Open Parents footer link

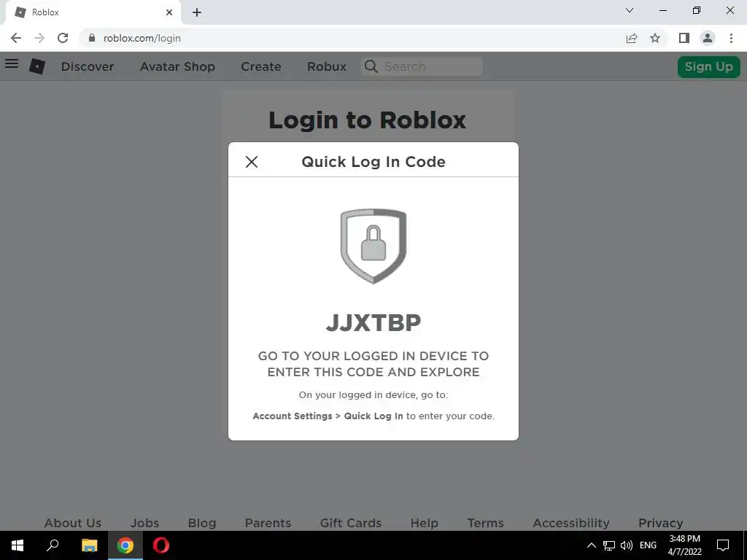(x=268, y=523)
